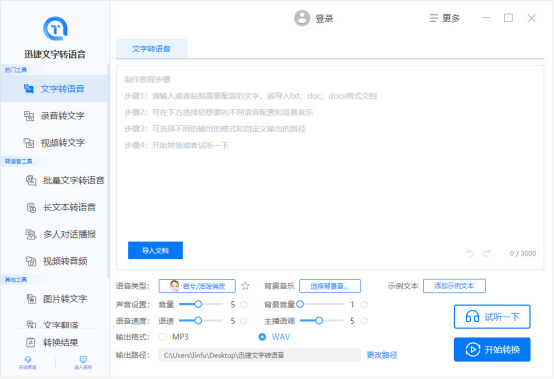Click the 视频转音频 sidebar icon
Image resolution: width=554 pixels, height=379 pixels.
tap(31, 261)
